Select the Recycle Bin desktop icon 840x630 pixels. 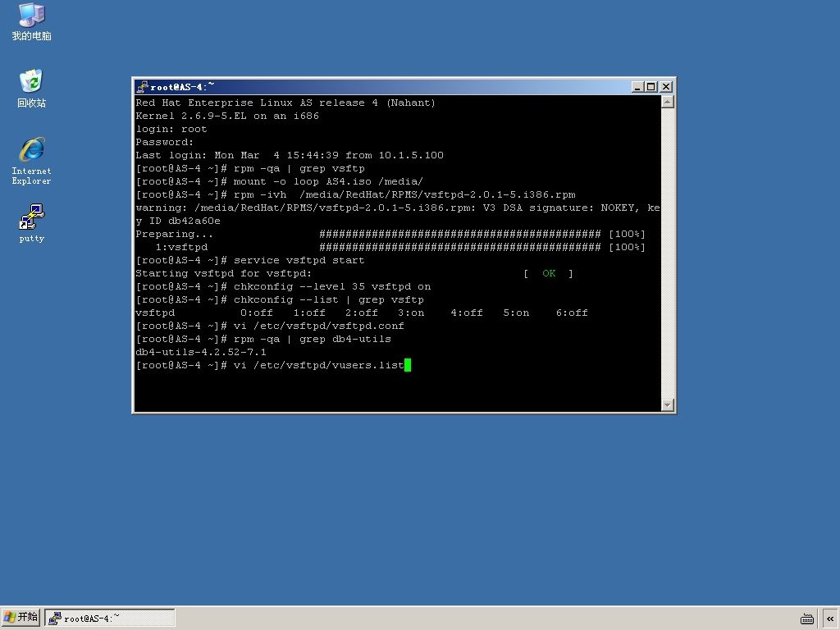[x=31, y=89]
